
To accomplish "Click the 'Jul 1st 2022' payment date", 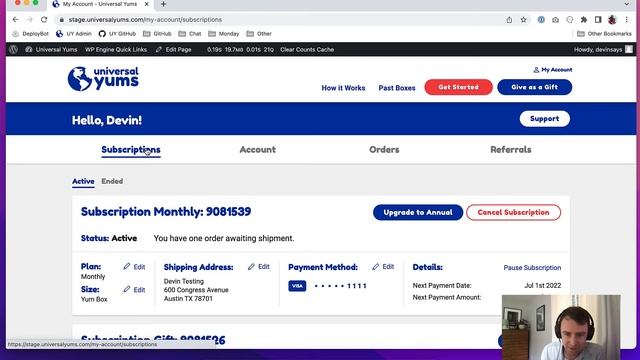I will pos(542,286).
